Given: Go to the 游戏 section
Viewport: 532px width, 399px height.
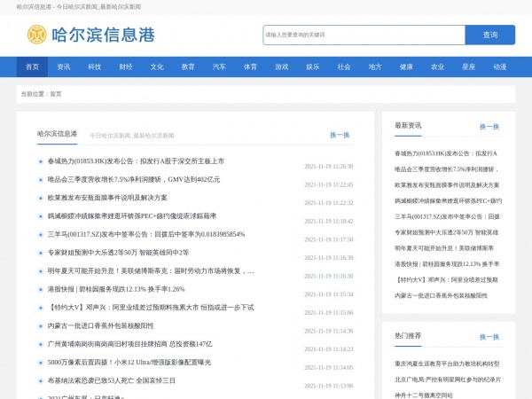Looking at the screenshot, I should pyautogui.click(x=282, y=66).
